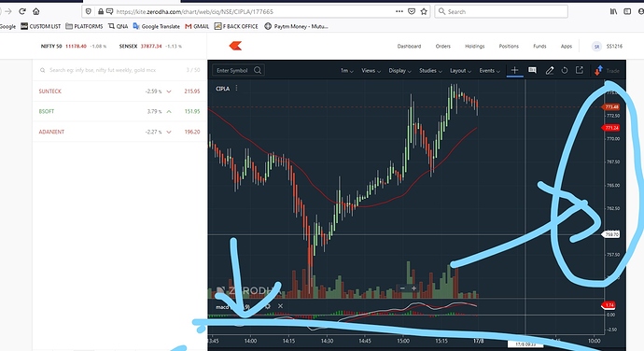
Task: Open chart in popout window icon
Action: tap(579, 70)
